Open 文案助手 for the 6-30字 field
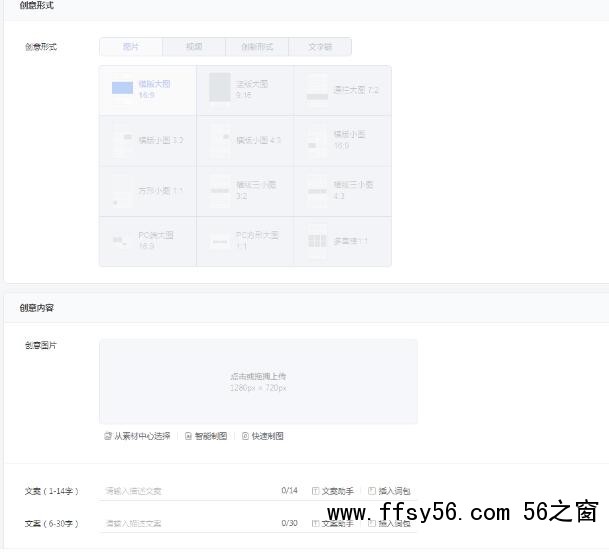 332,524
